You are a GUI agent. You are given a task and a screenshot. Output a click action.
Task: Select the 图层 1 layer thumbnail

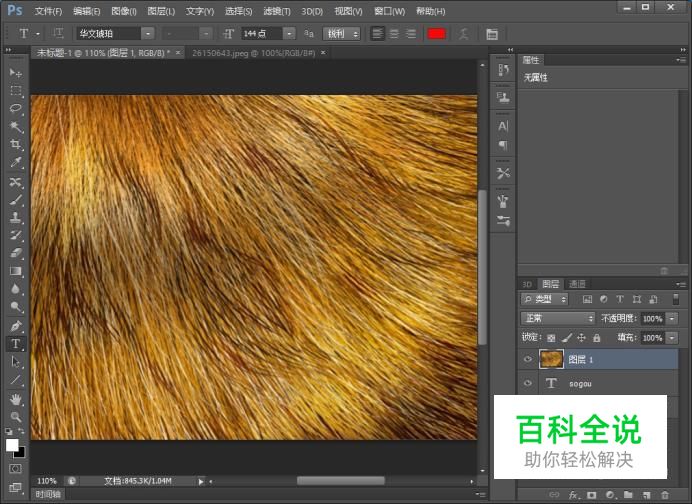click(x=551, y=359)
